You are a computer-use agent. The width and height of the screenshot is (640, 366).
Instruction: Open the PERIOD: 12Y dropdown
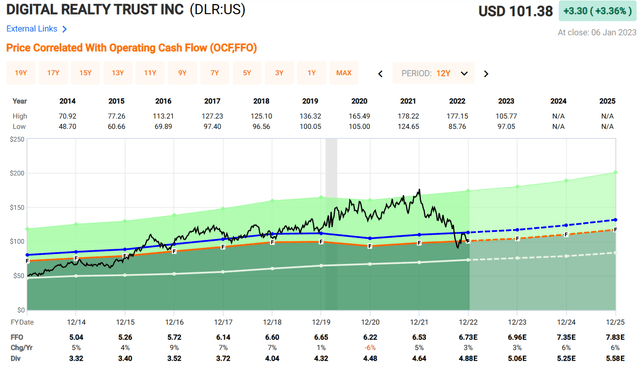433,73
